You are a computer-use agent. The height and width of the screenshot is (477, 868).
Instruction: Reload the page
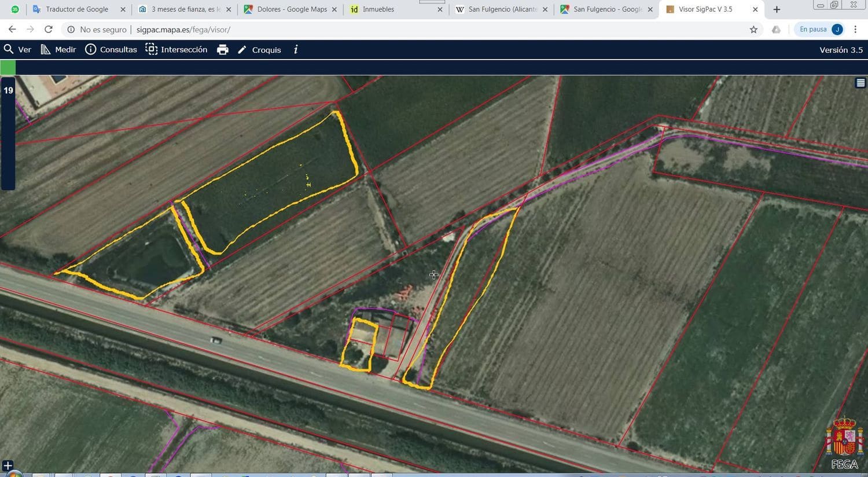[x=49, y=30]
